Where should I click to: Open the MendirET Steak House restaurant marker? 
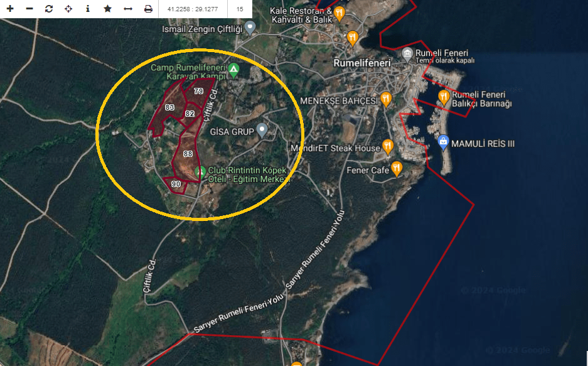pyautogui.click(x=388, y=147)
